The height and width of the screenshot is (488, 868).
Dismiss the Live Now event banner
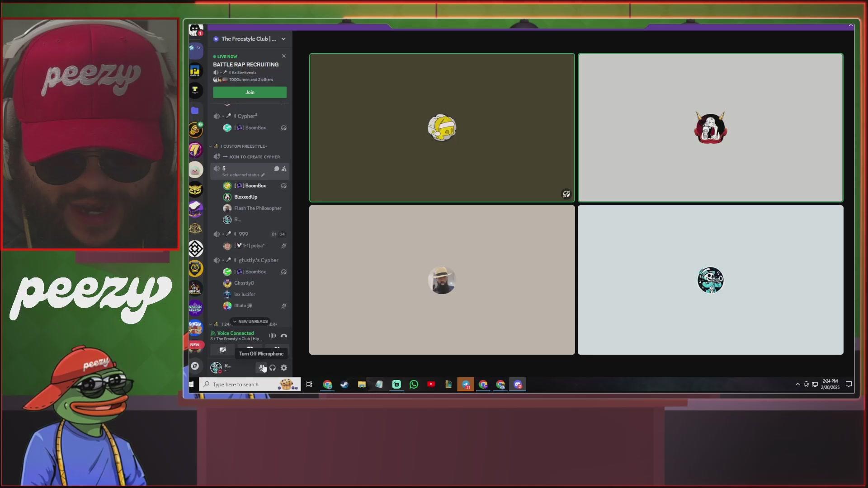click(284, 56)
